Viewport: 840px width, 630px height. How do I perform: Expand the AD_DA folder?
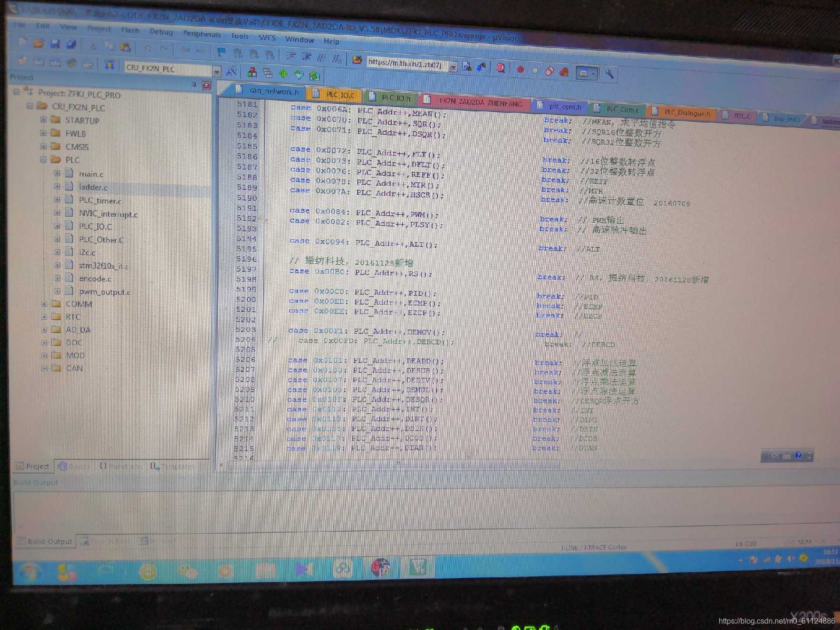click(44, 330)
